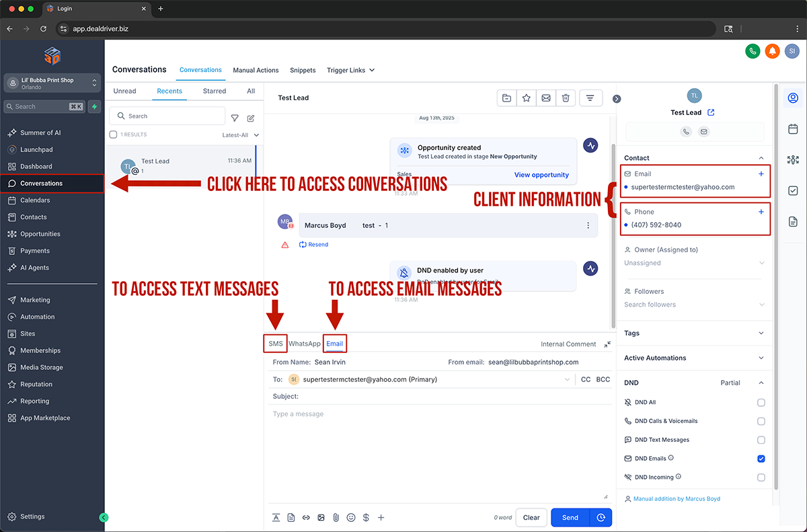The width and height of the screenshot is (807, 532).
Task: Expand the composer with arrows icon
Action: [x=607, y=344]
